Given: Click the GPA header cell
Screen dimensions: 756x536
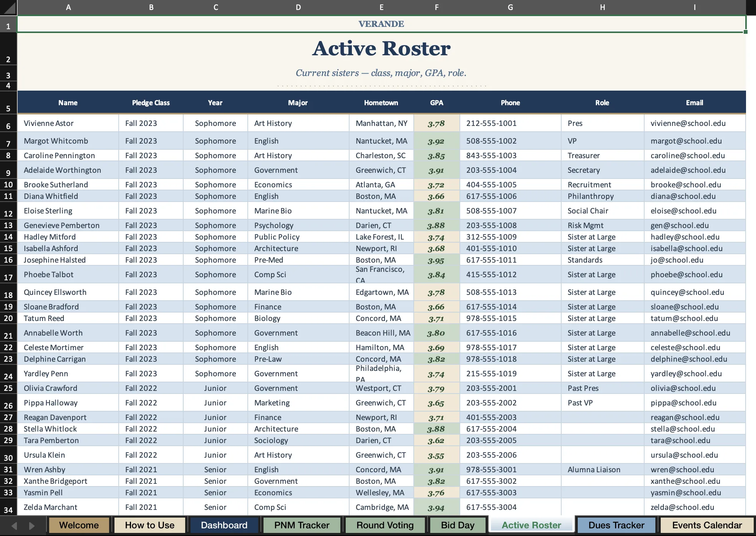Looking at the screenshot, I should [x=437, y=103].
